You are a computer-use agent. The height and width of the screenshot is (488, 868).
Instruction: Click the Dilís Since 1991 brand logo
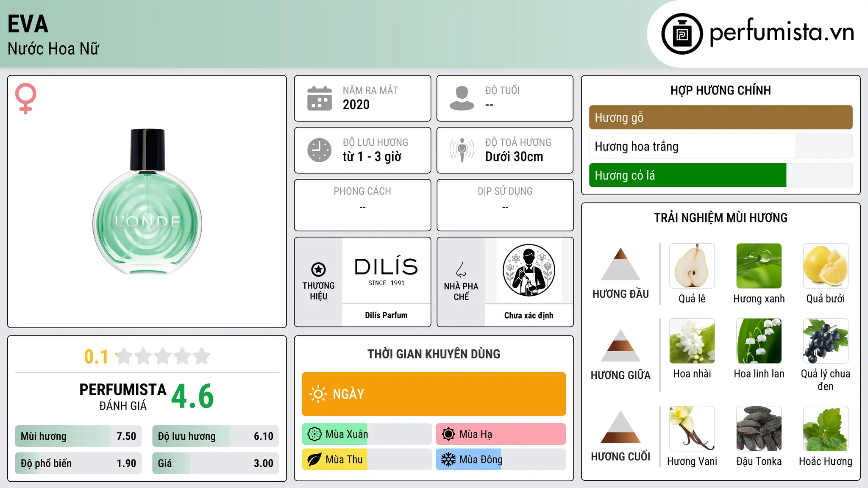click(x=386, y=271)
